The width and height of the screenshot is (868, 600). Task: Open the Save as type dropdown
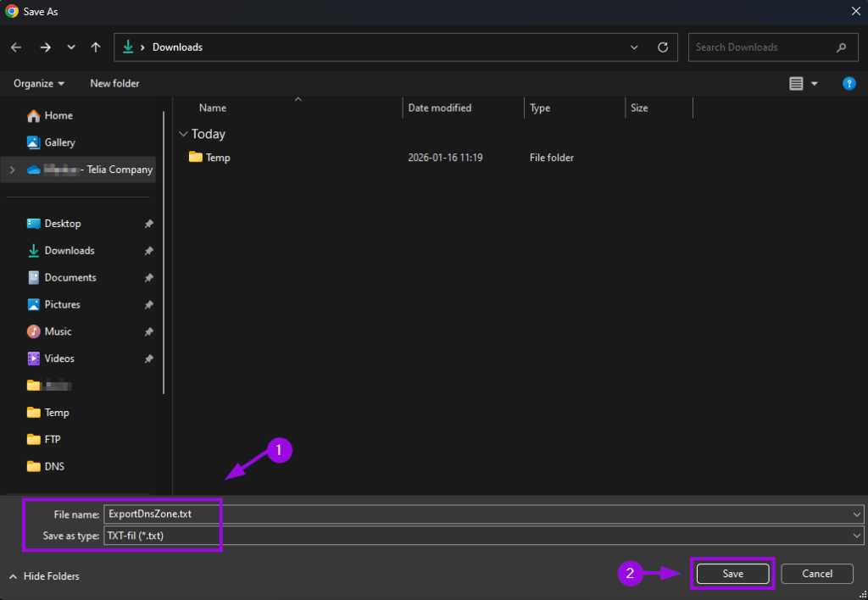pos(483,536)
